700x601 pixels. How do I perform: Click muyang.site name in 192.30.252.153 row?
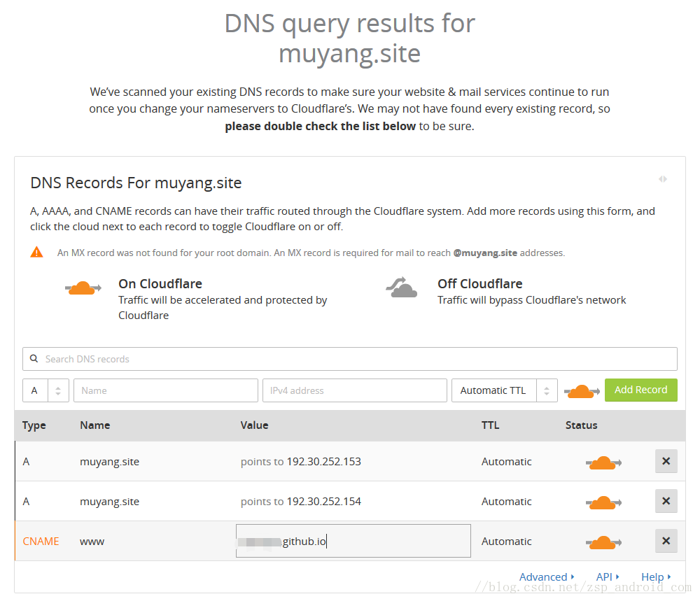point(109,462)
